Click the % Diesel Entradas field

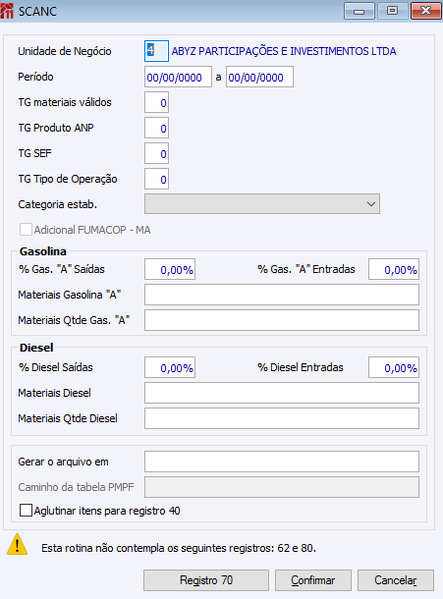point(394,367)
